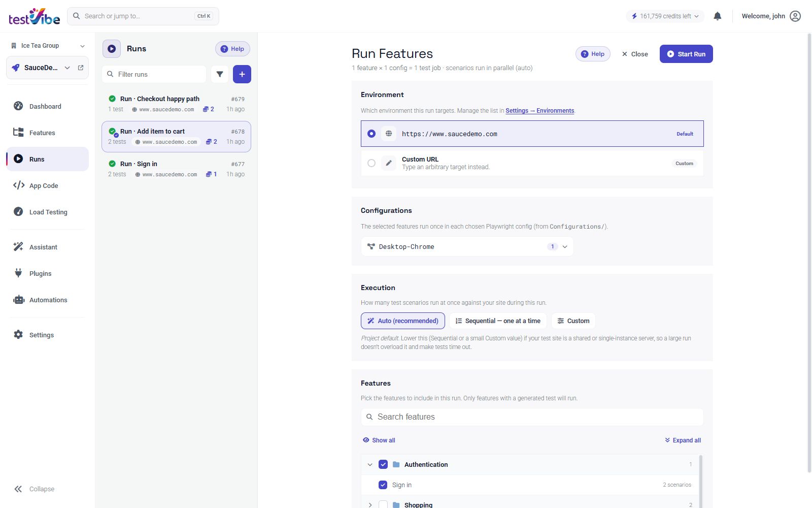Toggle Show all features eye
Image resolution: width=812 pixels, height=508 pixels.
[379, 440]
